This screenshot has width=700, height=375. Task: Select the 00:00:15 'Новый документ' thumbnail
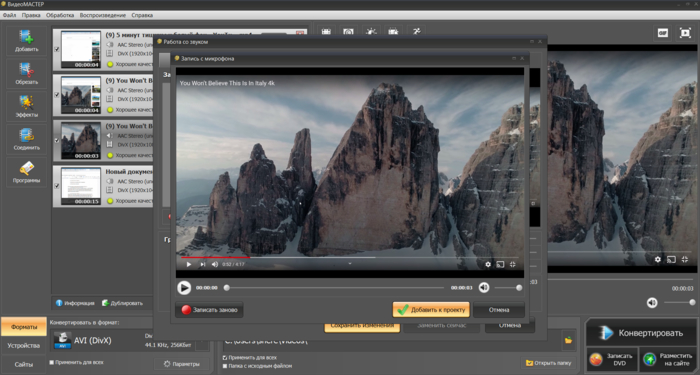(81, 186)
